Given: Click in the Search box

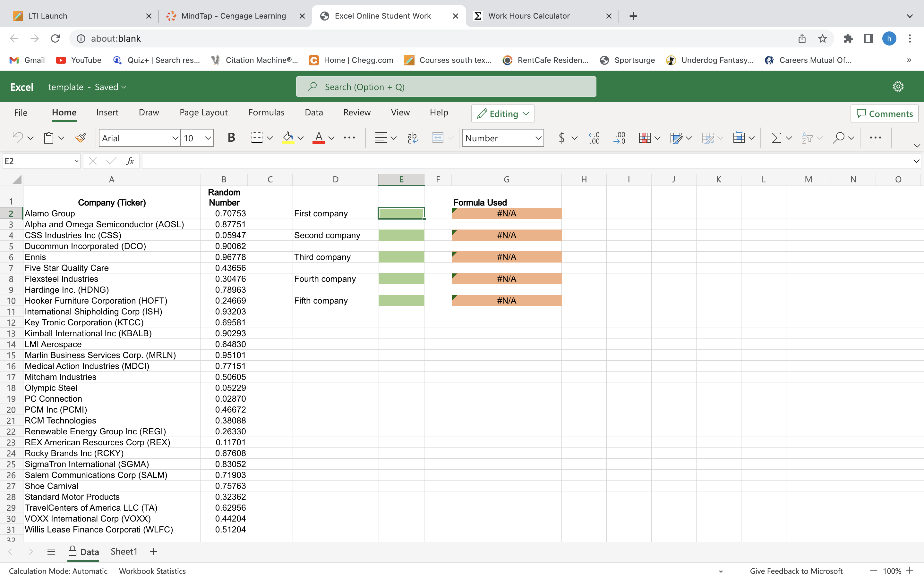Looking at the screenshot, I should pos(446,87).
